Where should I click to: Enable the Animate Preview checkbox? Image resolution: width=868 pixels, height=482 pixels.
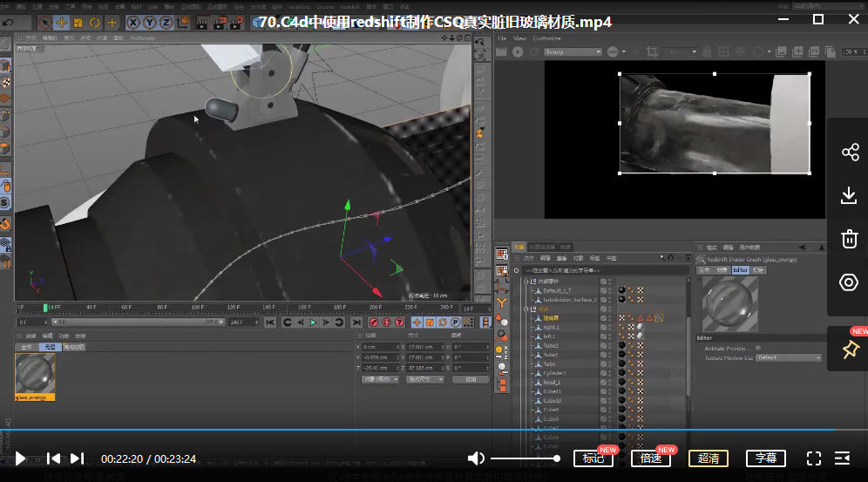(756, 348)
